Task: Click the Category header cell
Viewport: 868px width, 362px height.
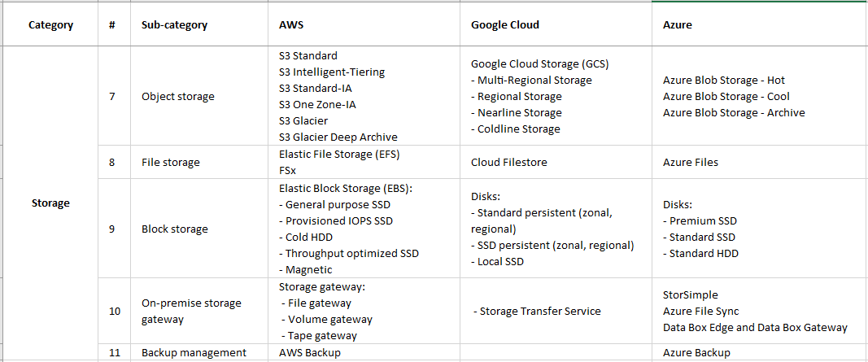Action: pyautogui.click(x=50, y=24)
